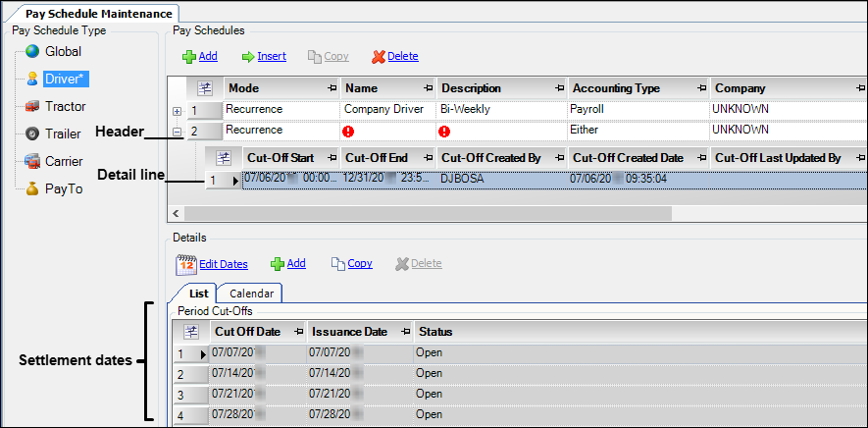Screen dimensions: 868x428
Task: Pin the Cut-Off End column
Action: click(428, 159)
